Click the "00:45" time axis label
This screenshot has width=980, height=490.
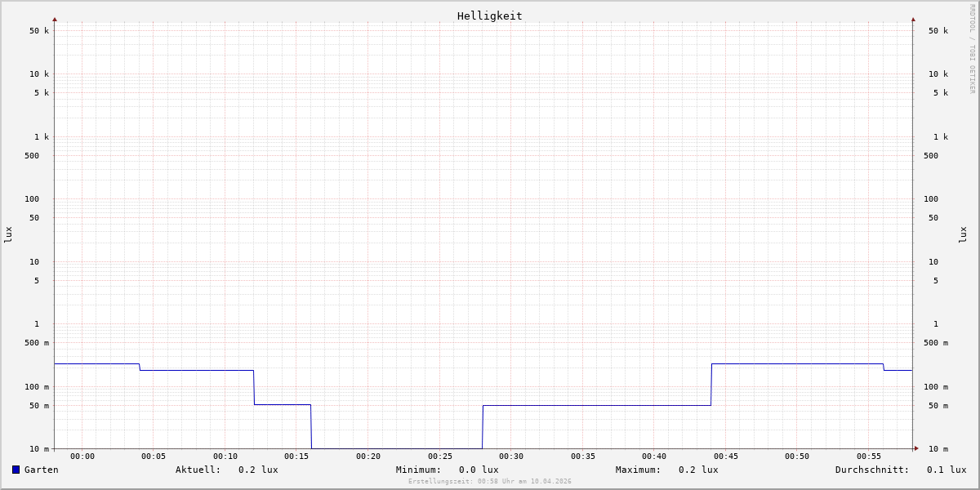coord(726,457)
